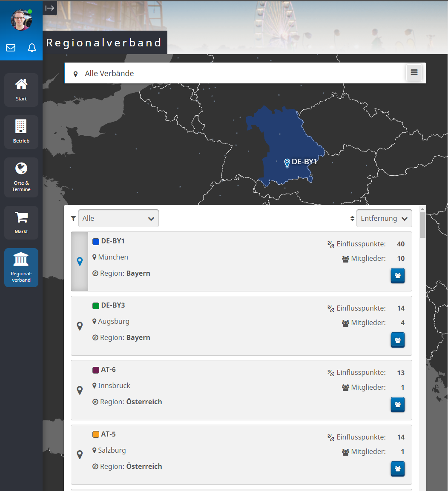The width and height of the screenshot is (448, 491).
Task: Click the DE-BY1 map pin marker
Action: [x=287, y=163]
